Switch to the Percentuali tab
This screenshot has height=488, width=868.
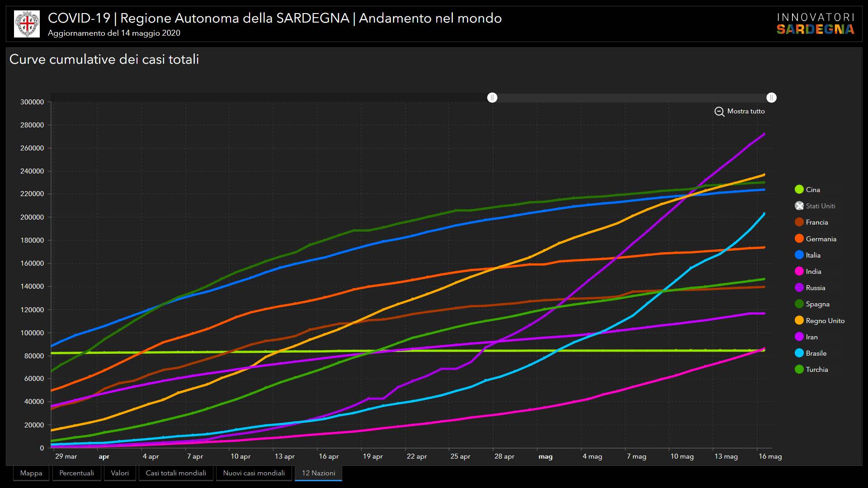[x=76, y=473]
